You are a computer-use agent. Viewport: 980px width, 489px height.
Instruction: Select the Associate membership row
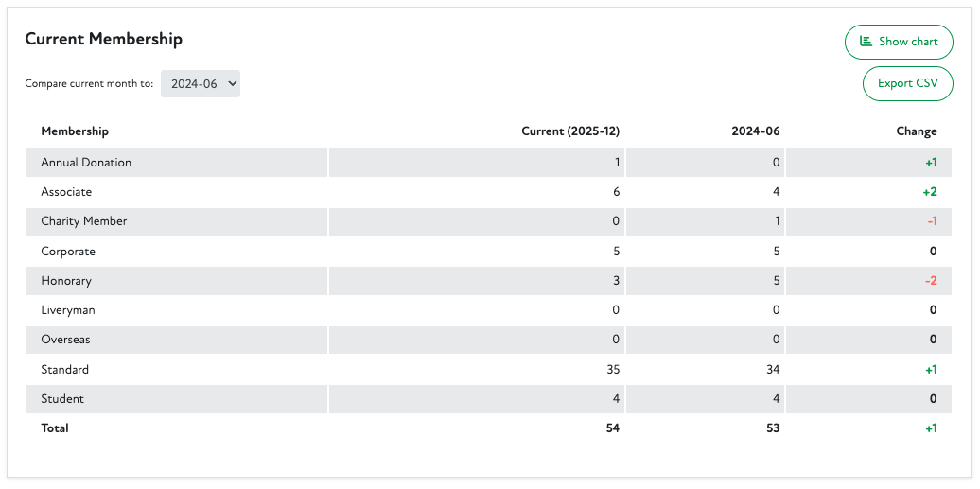(66, 192)
